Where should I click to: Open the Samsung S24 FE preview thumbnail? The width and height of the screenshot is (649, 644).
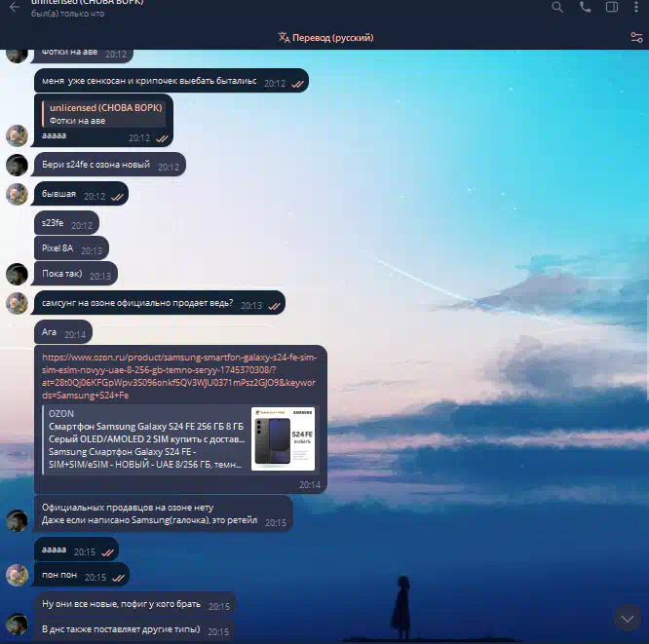283,438
